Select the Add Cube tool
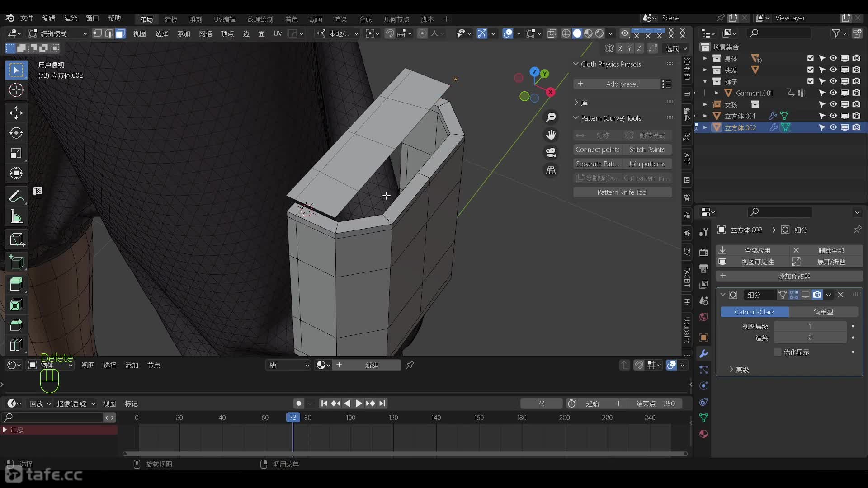This screenshot has width=868, height=488. [x=16, y=262]
